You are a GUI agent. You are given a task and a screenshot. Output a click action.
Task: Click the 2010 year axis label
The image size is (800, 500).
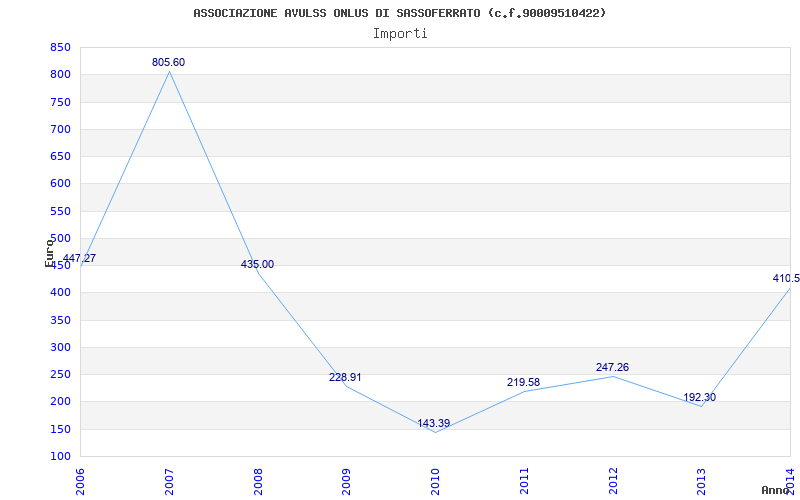[435, 482]
